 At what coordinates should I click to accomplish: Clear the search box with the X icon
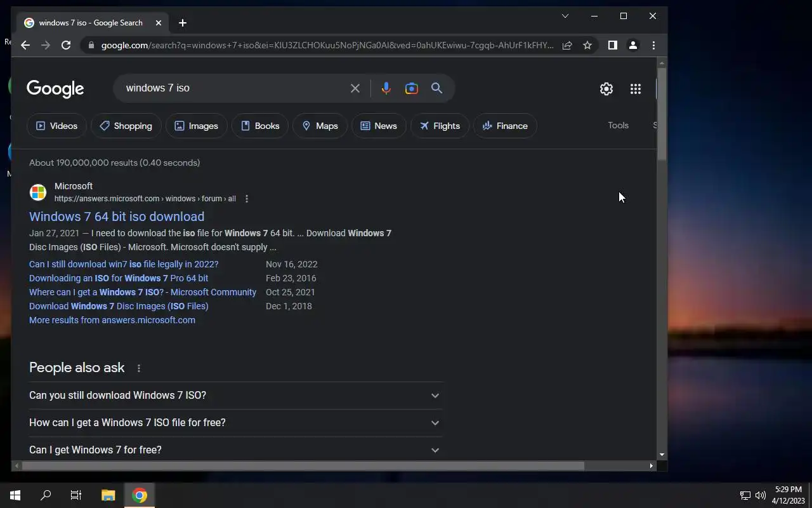pyautogui.click(x=355, y=88)
